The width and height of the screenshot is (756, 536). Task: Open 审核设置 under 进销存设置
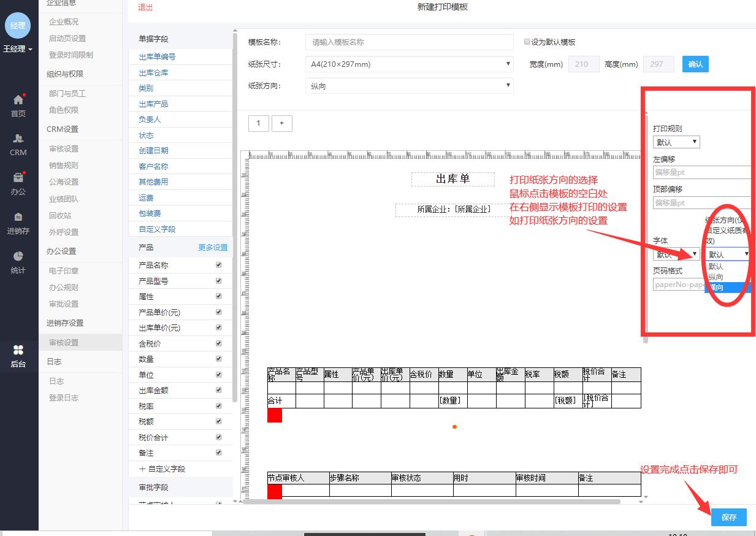coord(64,342)
